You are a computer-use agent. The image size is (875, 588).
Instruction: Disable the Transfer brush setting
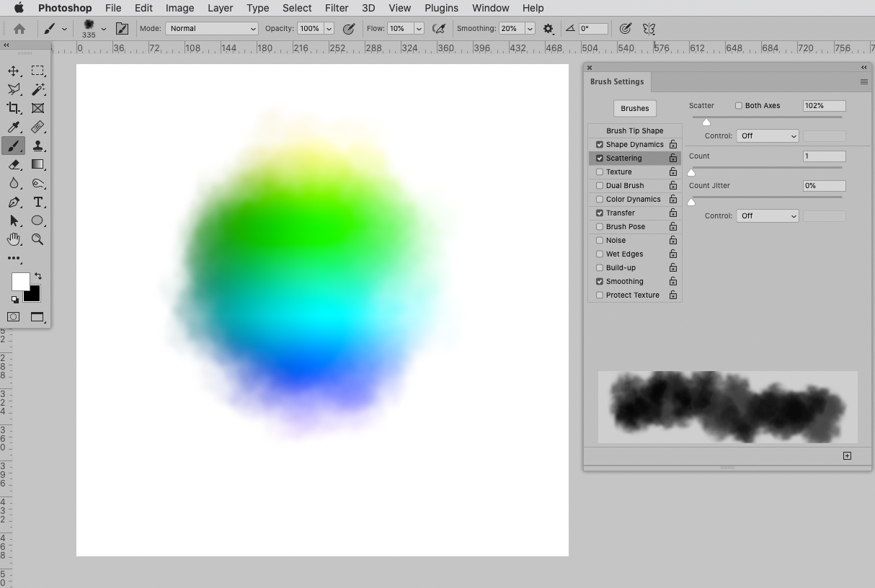[599, 213]
